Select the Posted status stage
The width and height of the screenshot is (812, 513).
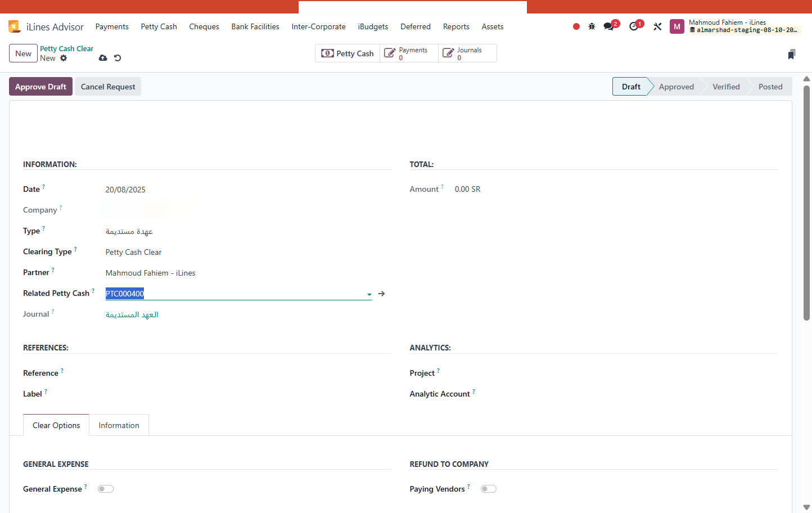pos(770,87)
